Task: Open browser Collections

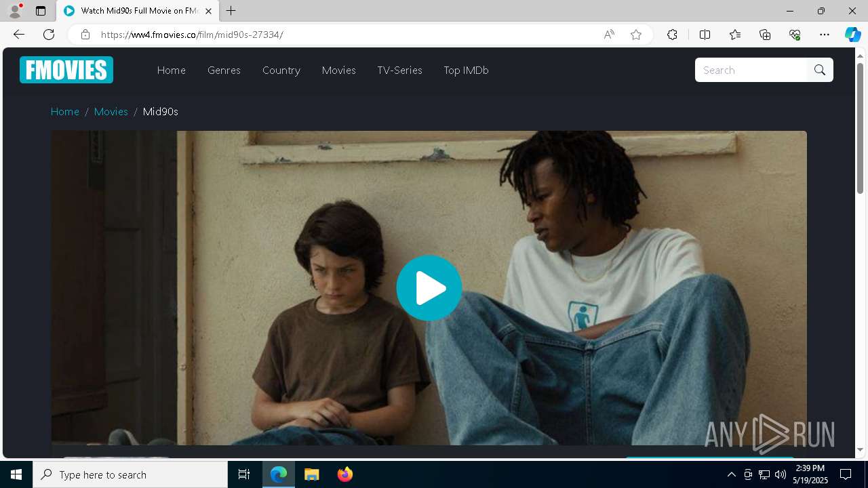Action: point(765,35)
